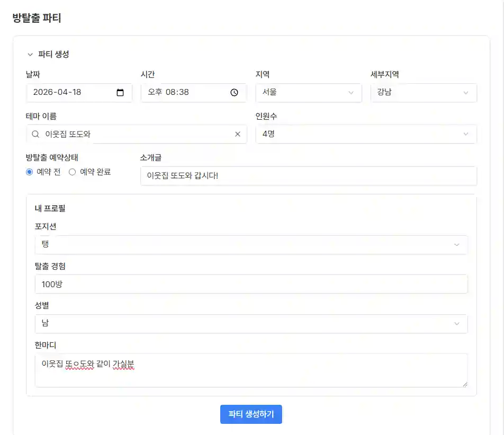Open the 세부지역 dropdown showing 강남

click(x=424, y=93)
